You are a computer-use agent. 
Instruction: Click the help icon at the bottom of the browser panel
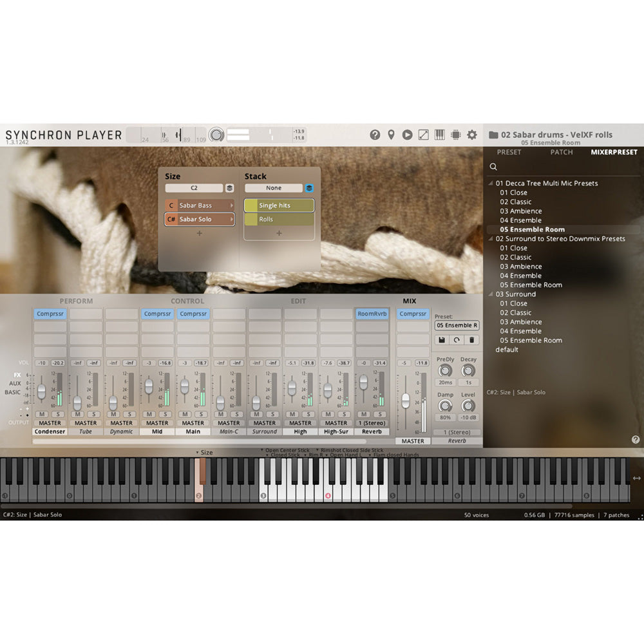(636, 439)
